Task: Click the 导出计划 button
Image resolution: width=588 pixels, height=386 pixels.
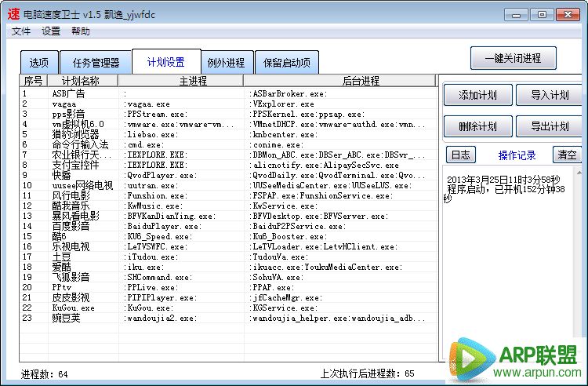Action: pyautogui.click(x=550, y=126)
